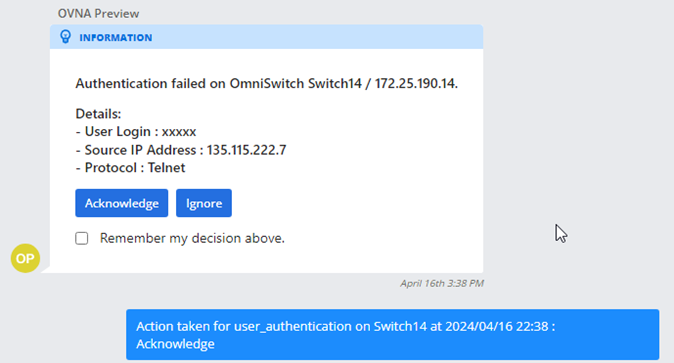Click the lightbulb Information icon

point(65,37)
